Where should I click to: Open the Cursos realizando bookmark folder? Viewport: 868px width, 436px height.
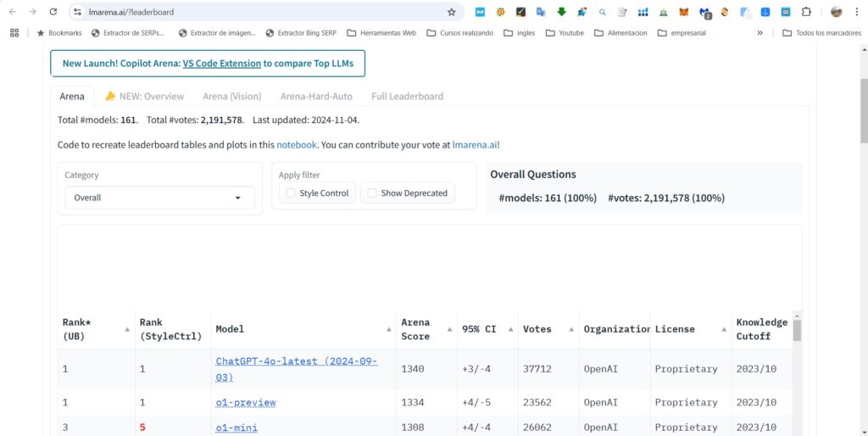pyautogui.click(x=460, y=33)
